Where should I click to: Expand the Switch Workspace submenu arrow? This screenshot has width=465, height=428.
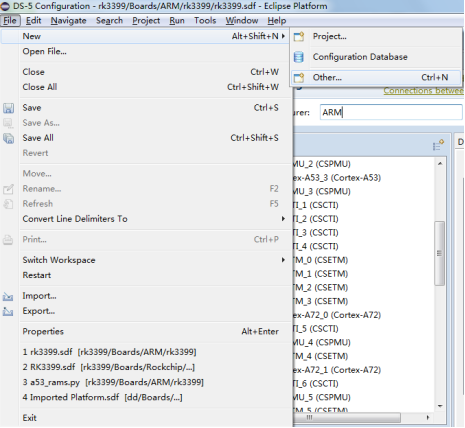pyautogui.click(x=283, y=260)
